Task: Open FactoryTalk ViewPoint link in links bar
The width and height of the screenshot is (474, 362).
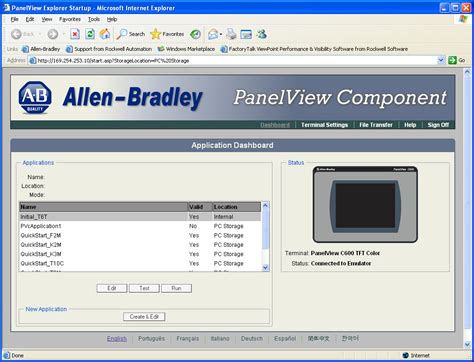Action: [x=314, y=49]
